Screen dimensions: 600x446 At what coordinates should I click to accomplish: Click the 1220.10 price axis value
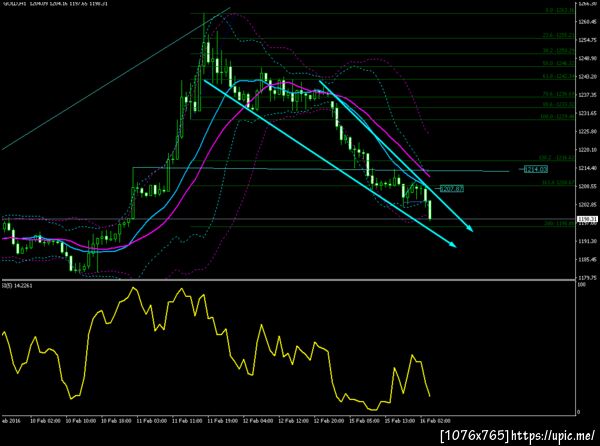(x=589, y=150)
